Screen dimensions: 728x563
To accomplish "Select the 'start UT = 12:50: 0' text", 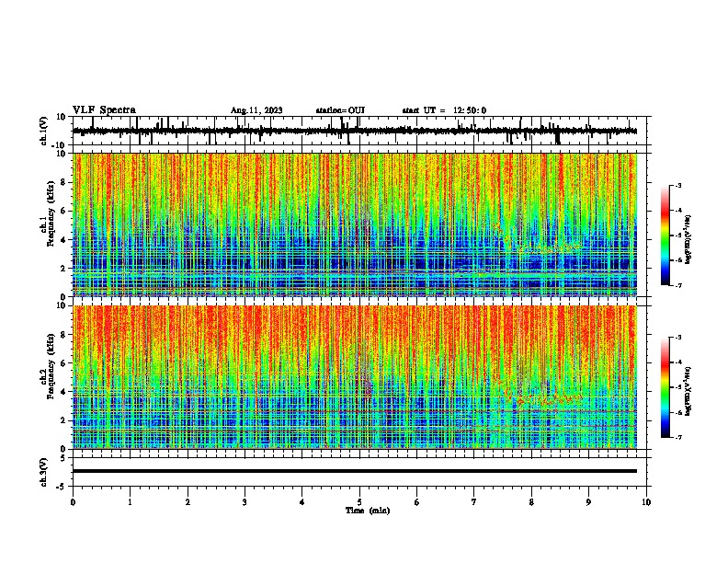I will click(x=444, y=110).
